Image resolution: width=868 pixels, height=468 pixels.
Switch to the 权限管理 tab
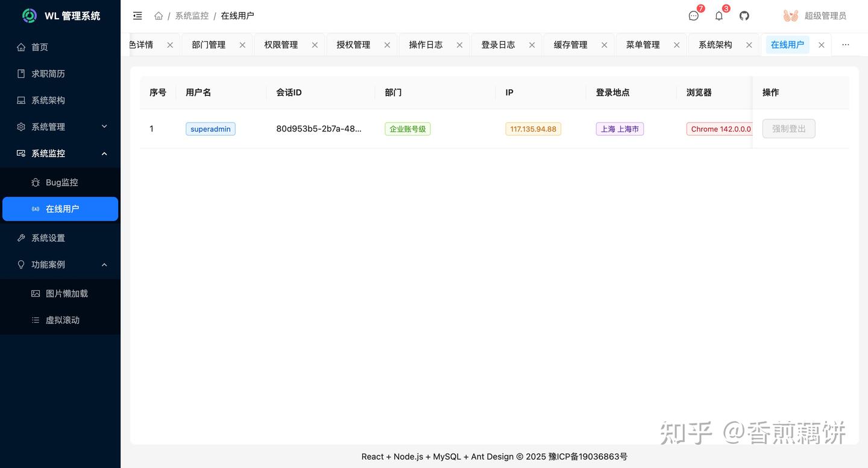(281, 45)
